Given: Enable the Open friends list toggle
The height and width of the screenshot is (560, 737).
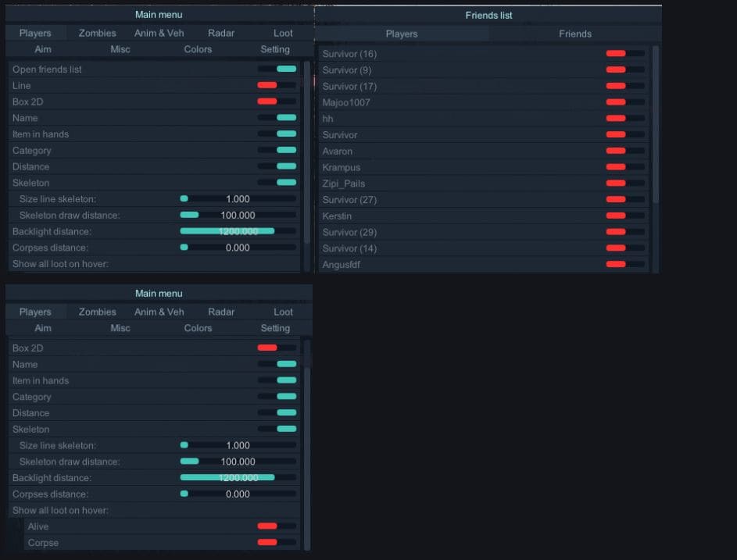Looking at the screenshot, I should (277, 70).
